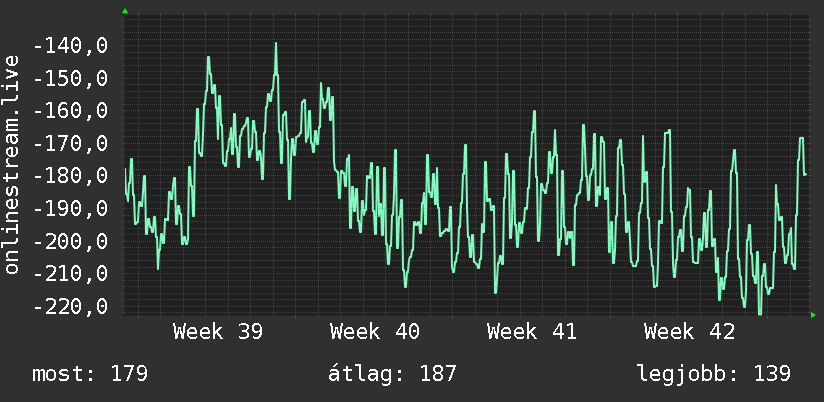Click the "Week 42" x-axis label
Viewport: 824px width, 402px height.
pos(689,332)
